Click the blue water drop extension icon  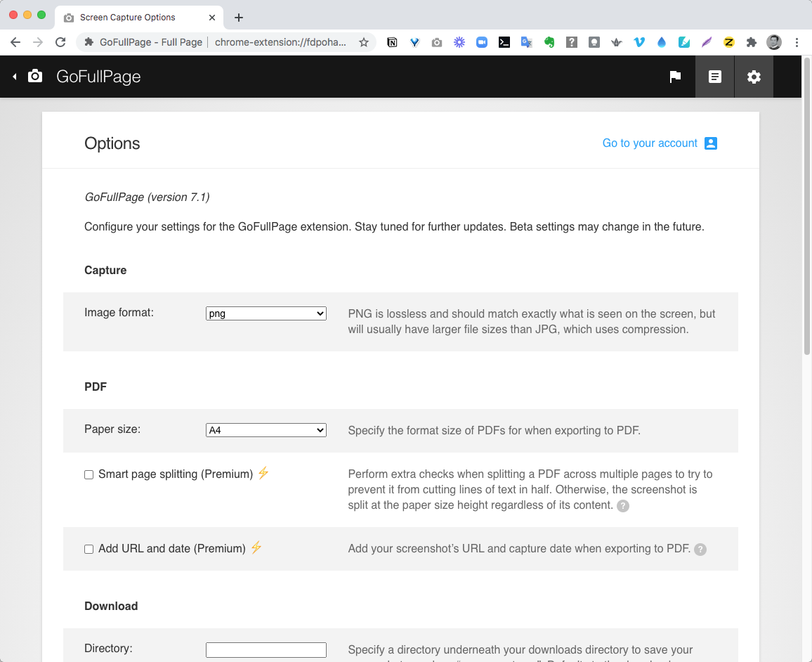(661, 42)
